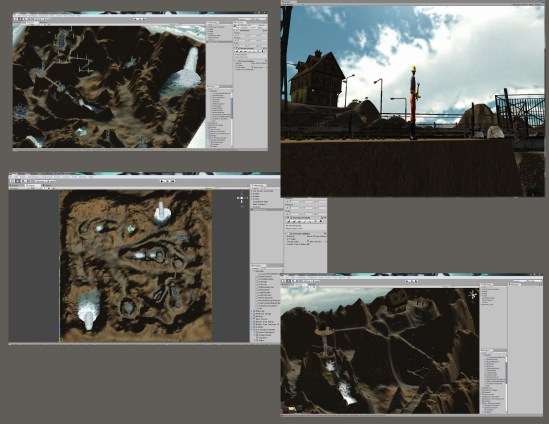Switch to Hierarchy tab in mountain bridge window
Screen dimensions: 549x424
click(486, 284)
